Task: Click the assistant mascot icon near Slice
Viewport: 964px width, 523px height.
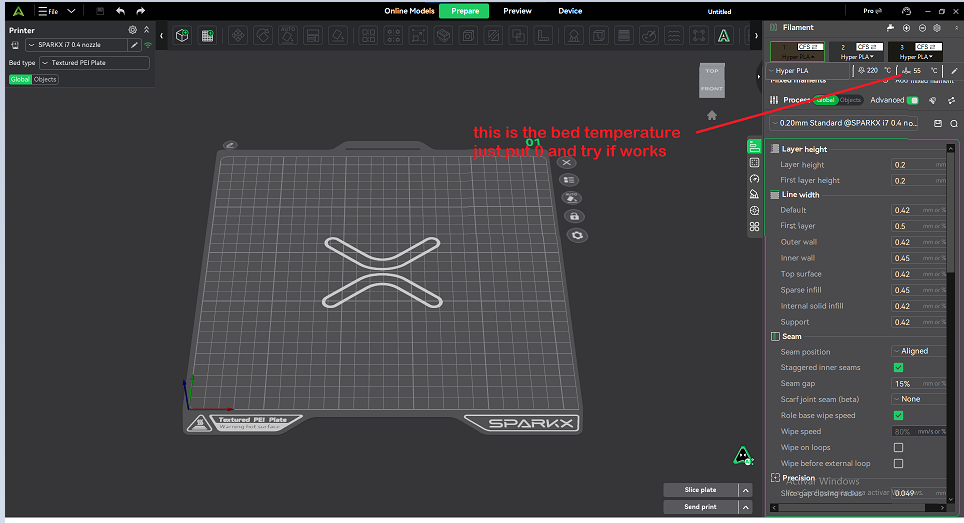Action: [743, 455]
